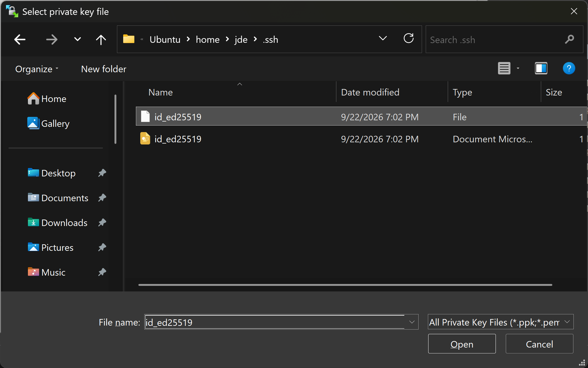
Task: Open Documents in navigation pane
Action: pos(58,198)
